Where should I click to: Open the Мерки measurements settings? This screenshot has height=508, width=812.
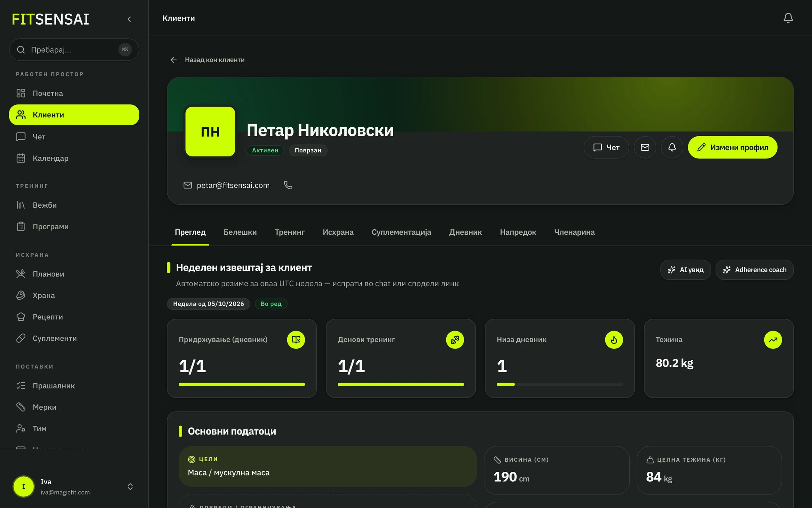(74, 407)
